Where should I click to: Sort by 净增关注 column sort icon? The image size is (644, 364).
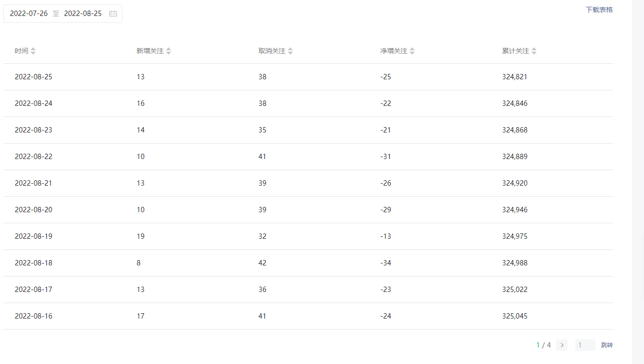pos(412,51)
